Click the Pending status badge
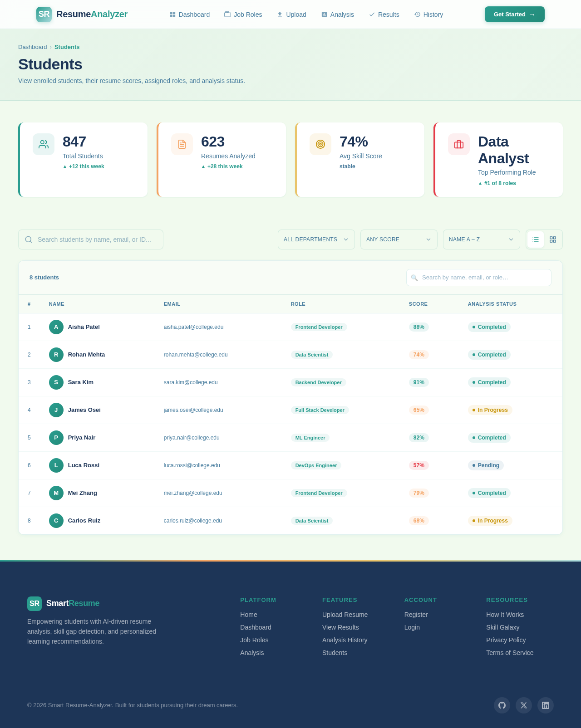Viewport: 581px width, 728px height. click(x=486, y=465)
